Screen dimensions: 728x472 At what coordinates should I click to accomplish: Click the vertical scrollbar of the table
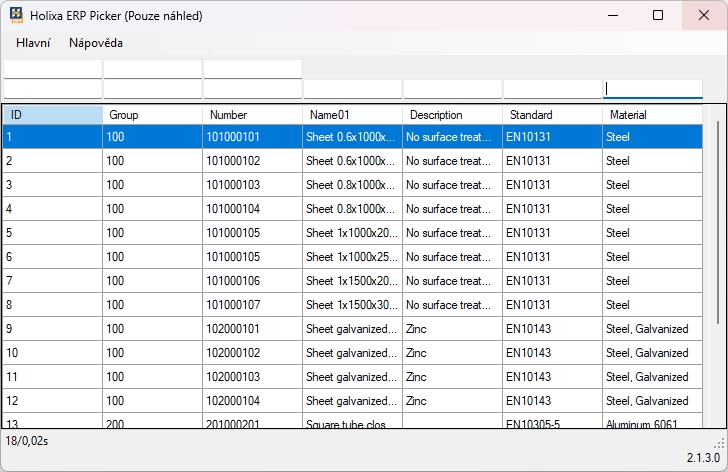tap(715, 220)
